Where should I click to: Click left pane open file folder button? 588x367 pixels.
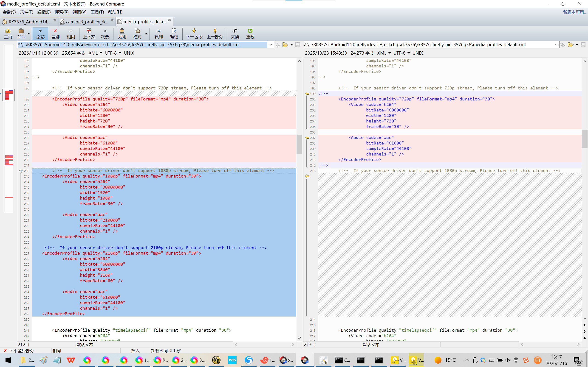tap(285, 45)
